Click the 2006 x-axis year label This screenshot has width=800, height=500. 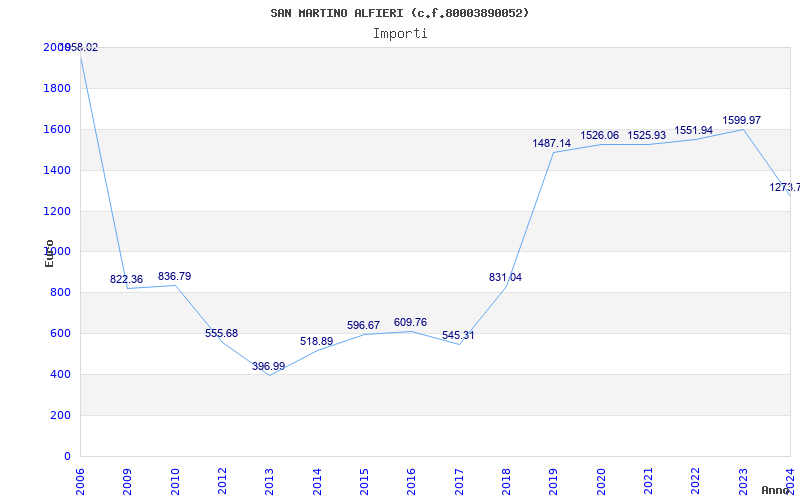(80, 481)
